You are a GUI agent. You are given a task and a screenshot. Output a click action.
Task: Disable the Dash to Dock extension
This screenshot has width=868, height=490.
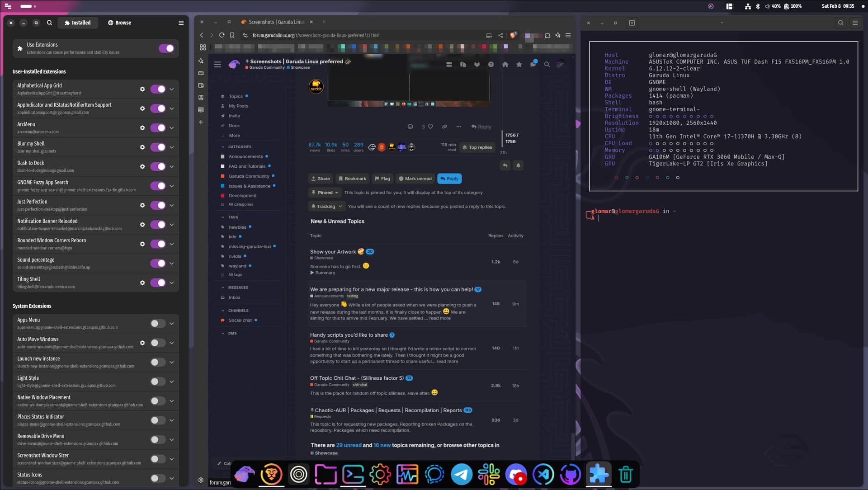click(158, 166)
